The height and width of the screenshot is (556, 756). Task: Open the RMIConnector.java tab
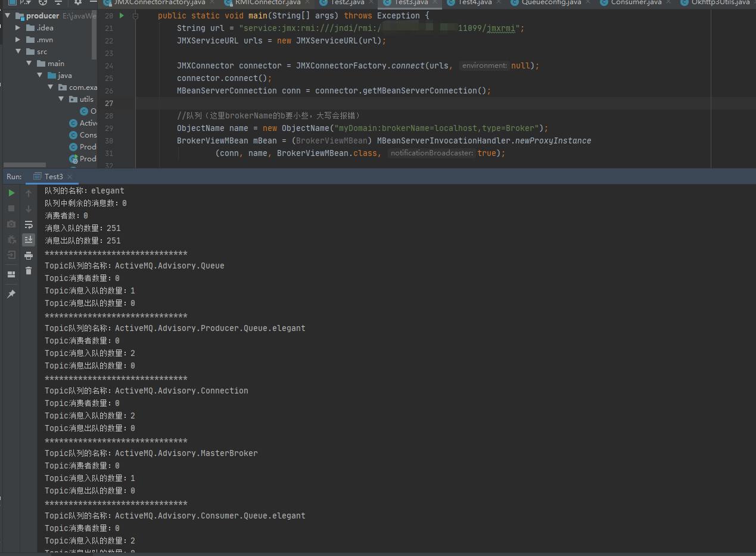click(267, 2)
